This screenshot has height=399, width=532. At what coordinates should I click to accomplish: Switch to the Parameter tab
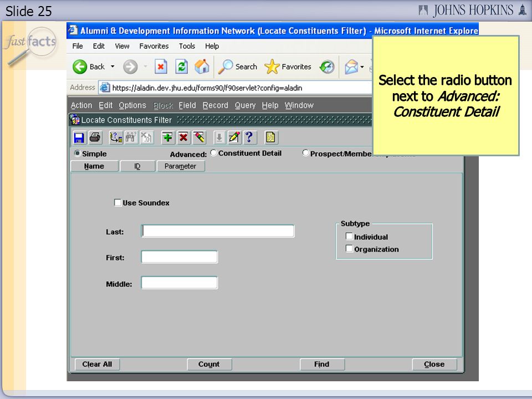click(181, 166)
